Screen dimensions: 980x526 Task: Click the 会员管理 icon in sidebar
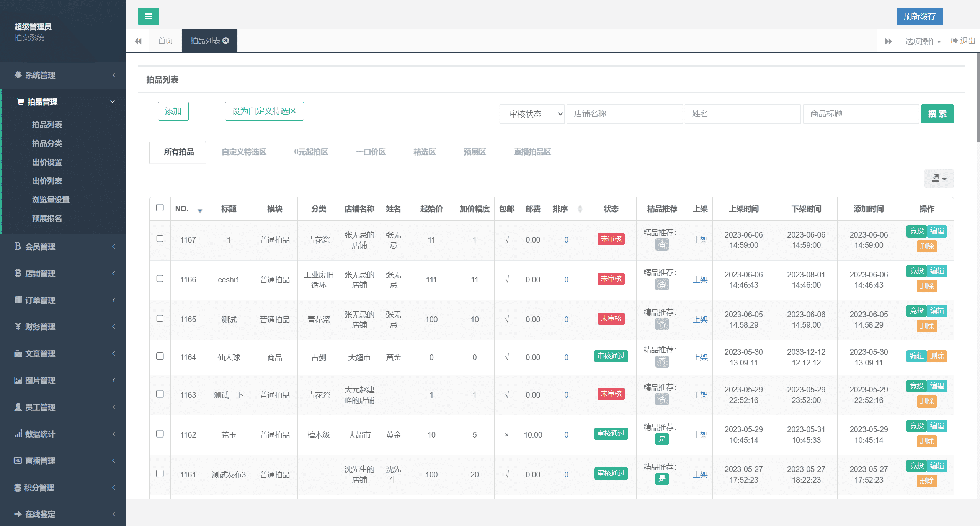coord(18,246)
